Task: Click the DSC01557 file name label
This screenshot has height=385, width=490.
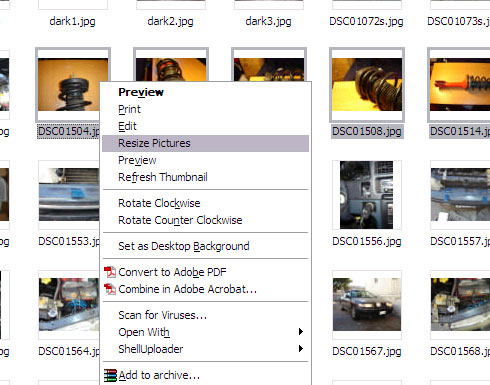Action: (x=460, y=241)
